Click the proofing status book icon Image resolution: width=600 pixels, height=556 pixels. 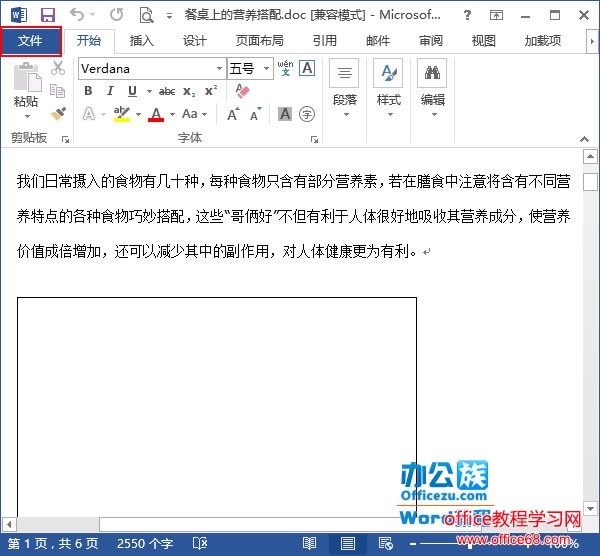200,543
